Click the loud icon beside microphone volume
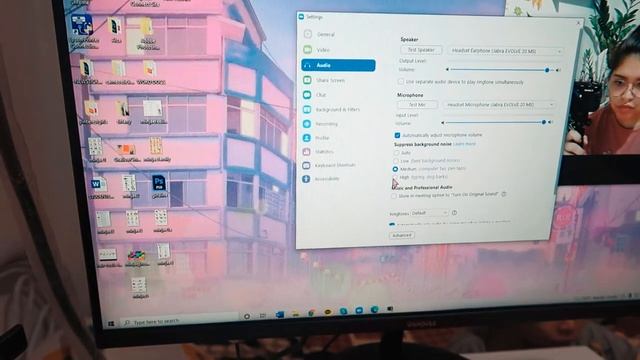Viewport: 640px width, 360px height. (x=551, y=122)
